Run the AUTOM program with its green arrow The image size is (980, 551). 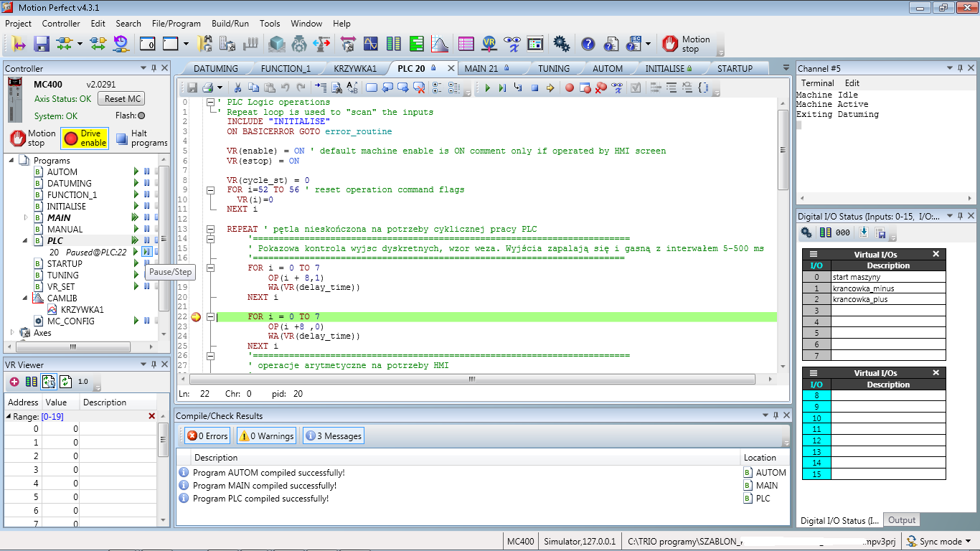click(135, 172)
